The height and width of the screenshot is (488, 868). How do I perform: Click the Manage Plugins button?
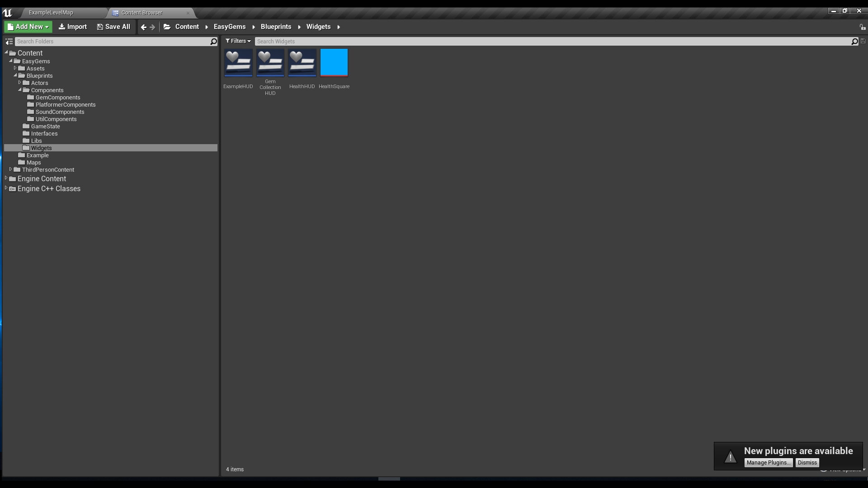pos(768,462)
